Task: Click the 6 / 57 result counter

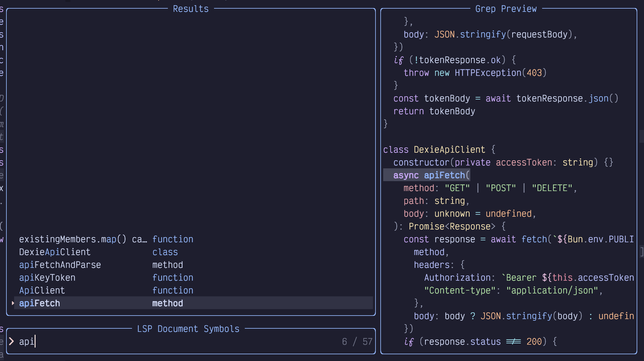Action: pyautogui.click(x=357, y=341)
